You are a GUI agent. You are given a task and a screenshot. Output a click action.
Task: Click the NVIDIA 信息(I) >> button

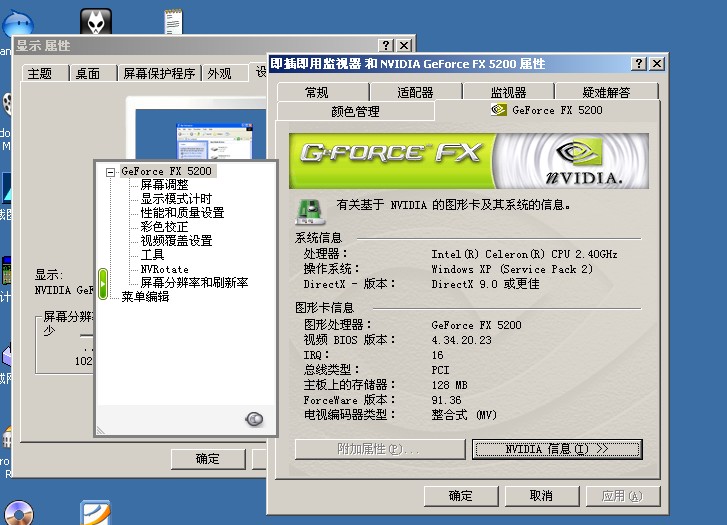pyautogui.click(x=556, y=449)
